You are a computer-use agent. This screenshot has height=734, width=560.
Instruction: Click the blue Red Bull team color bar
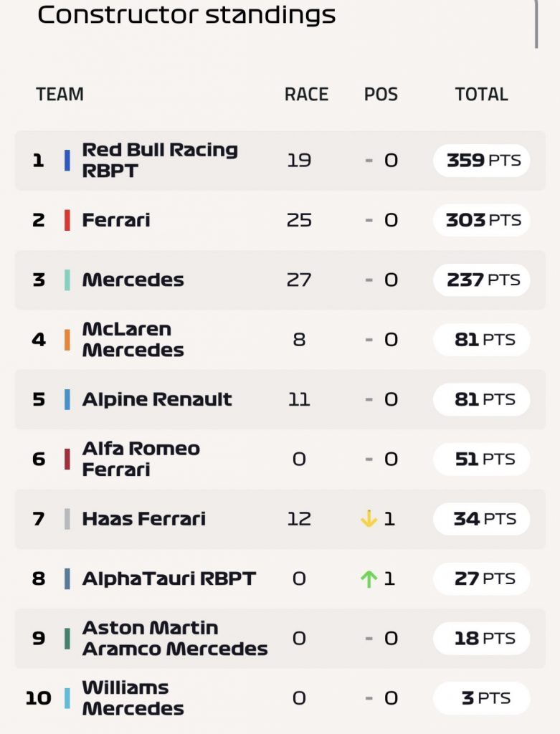pyautogui.click(x=67, y=160)
